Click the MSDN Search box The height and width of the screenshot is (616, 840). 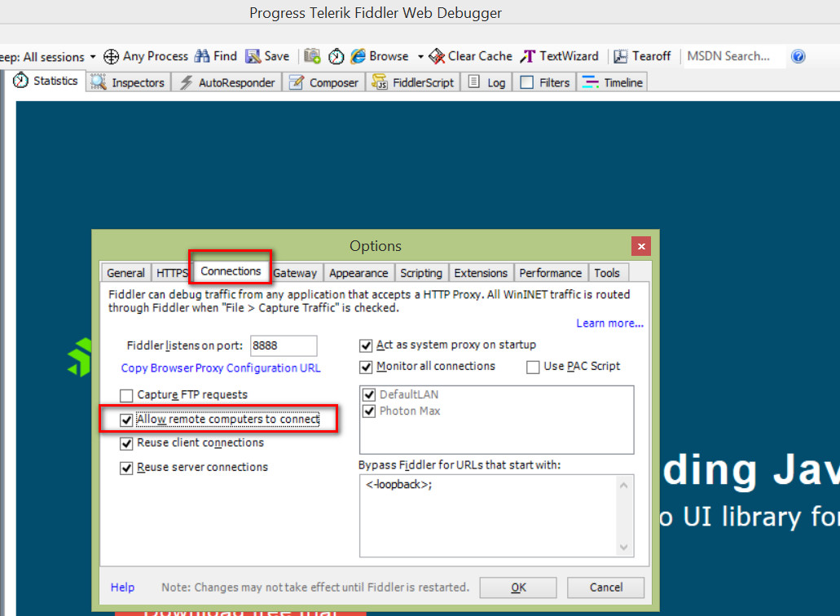[732, 56]
